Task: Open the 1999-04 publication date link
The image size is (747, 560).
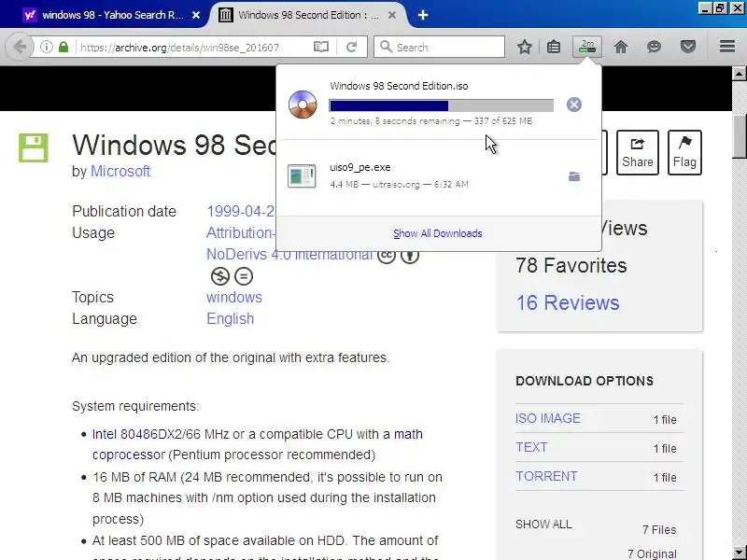Action: 241,211
